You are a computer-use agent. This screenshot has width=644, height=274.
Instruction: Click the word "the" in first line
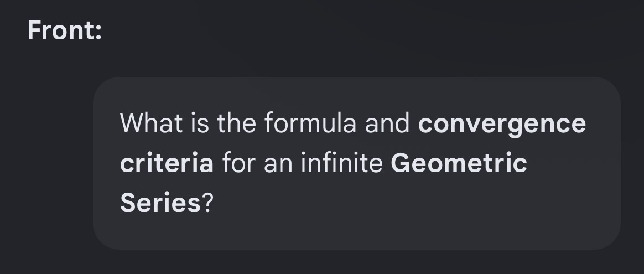point(237,123)
